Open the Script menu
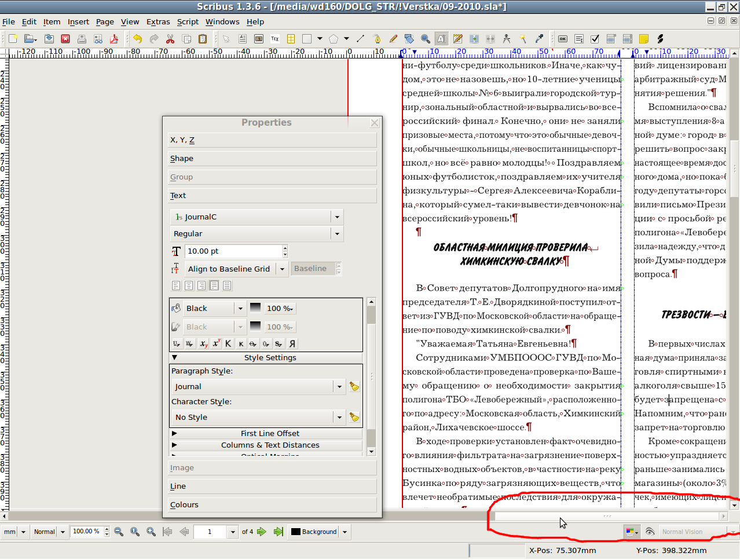Viewport: 740px width, 560px height. point(188,21)
